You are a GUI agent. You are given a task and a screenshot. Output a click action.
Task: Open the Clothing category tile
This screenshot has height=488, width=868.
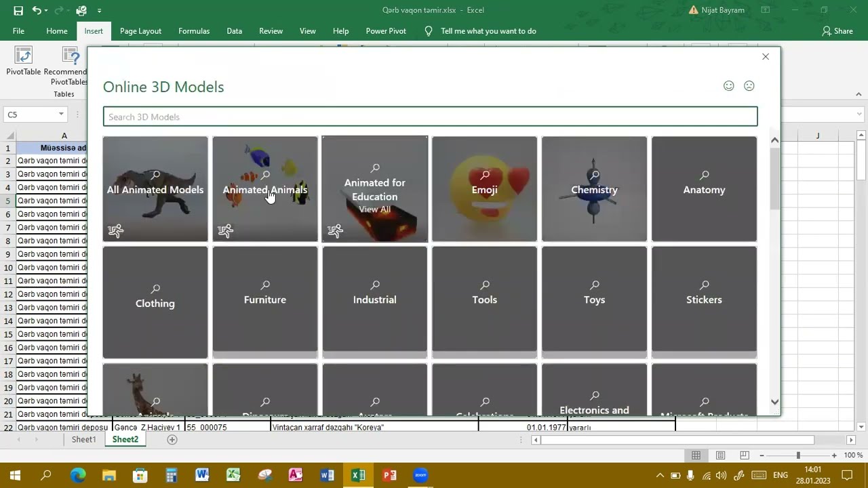pyautogui.click(x=155, y=302)
